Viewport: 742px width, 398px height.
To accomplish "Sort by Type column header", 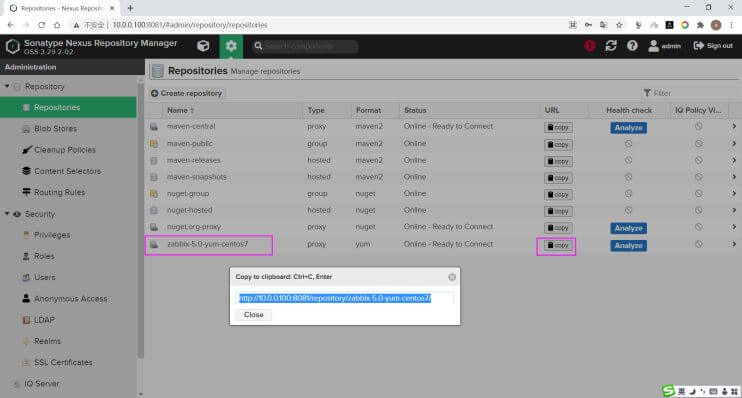I will click(327, 110).
